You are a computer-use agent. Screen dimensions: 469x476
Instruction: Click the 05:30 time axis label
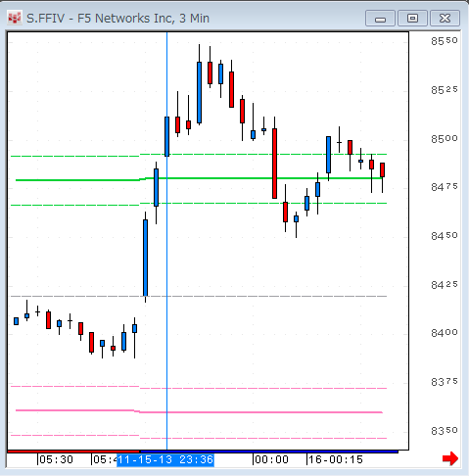[56, 459]
